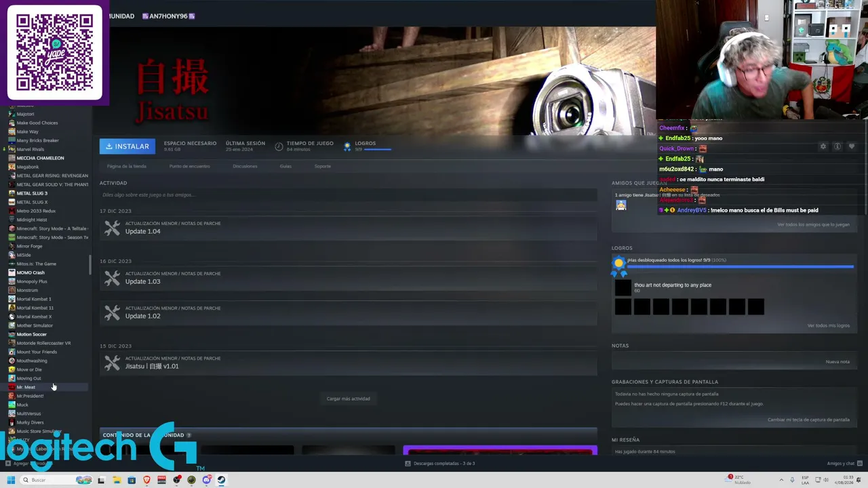Click Ver todos mis logros link
This screenshot has width=868, height=488.
[x=828, y=325]
